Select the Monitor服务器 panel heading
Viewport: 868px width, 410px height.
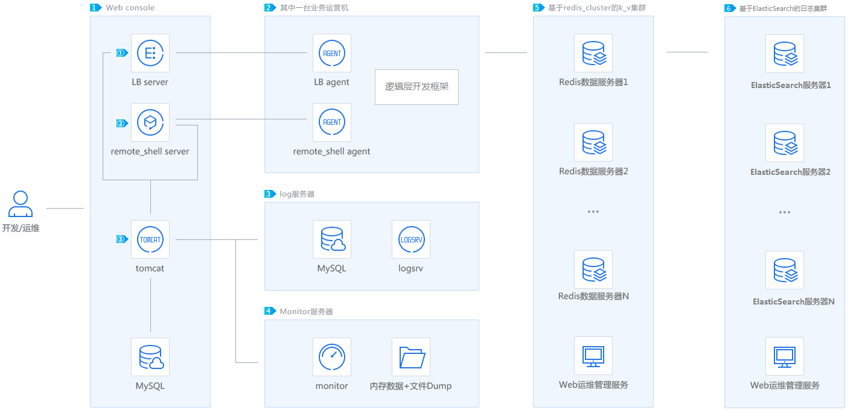[306, 312]
